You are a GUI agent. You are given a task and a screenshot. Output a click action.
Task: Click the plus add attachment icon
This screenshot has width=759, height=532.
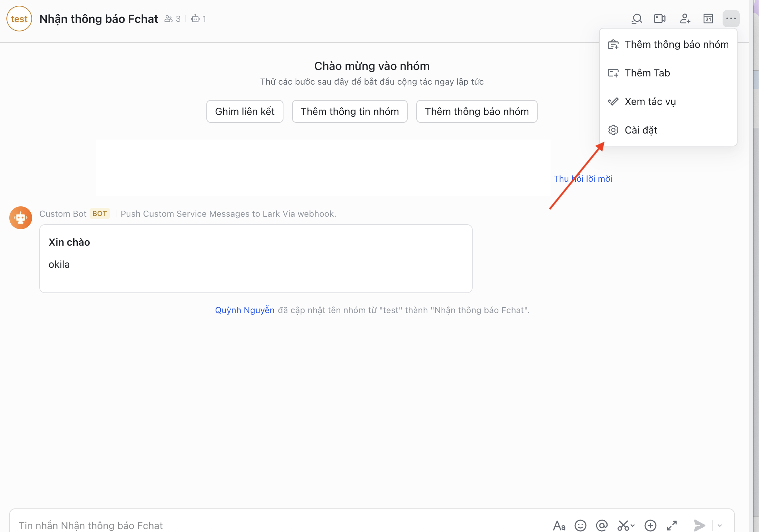click(650, 526)
